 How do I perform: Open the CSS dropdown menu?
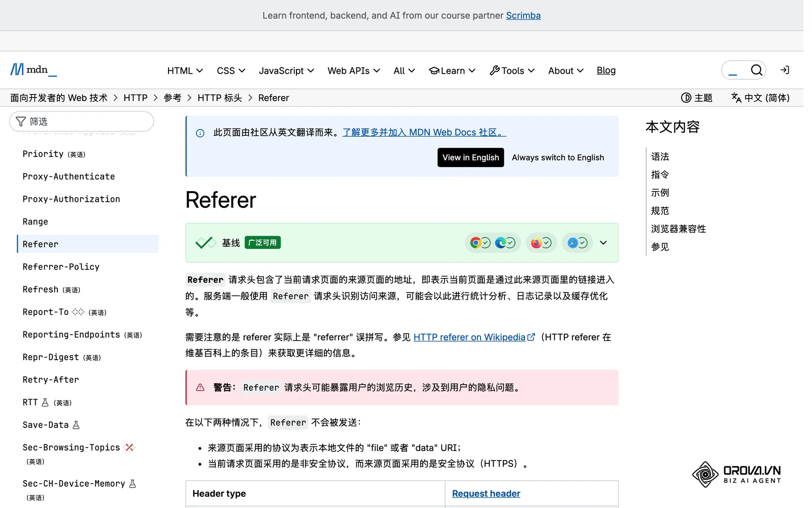tap(231, 71)
